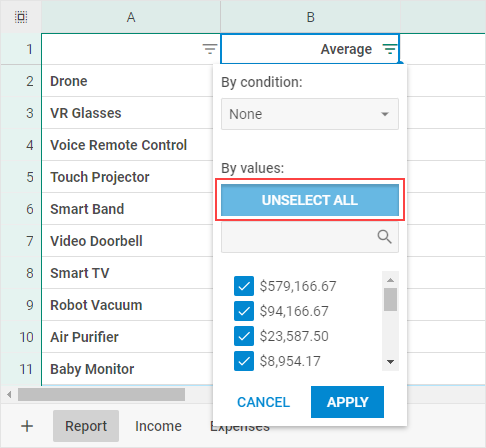Click values list scroll down arrow

click(390, 362)
